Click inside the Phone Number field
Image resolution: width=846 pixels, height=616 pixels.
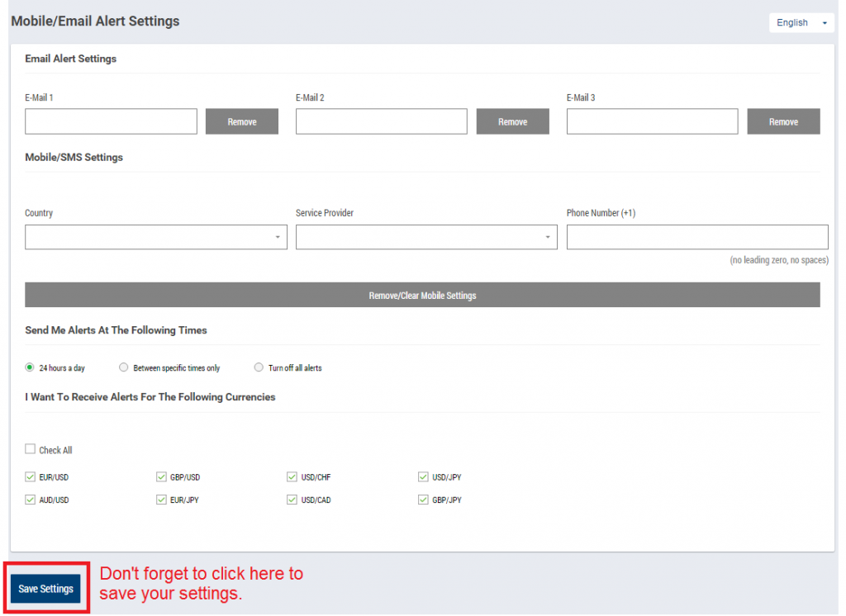click(x=697, y=237)
